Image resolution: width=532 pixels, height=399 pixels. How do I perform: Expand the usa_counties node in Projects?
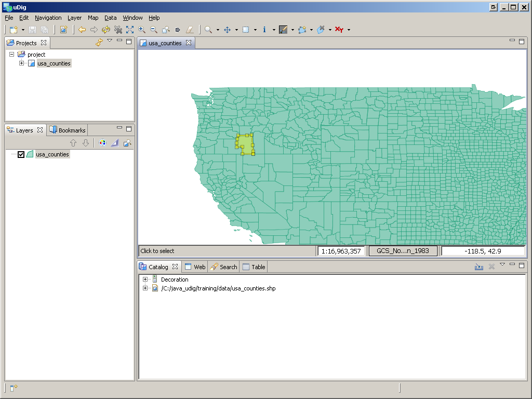[22, 63]
